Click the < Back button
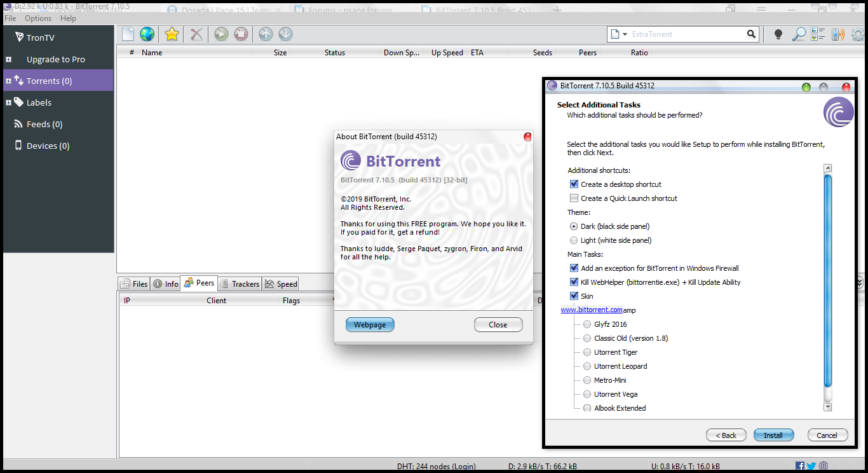The image size is (868, 473). pyautogui.click(x=726, y=435)
